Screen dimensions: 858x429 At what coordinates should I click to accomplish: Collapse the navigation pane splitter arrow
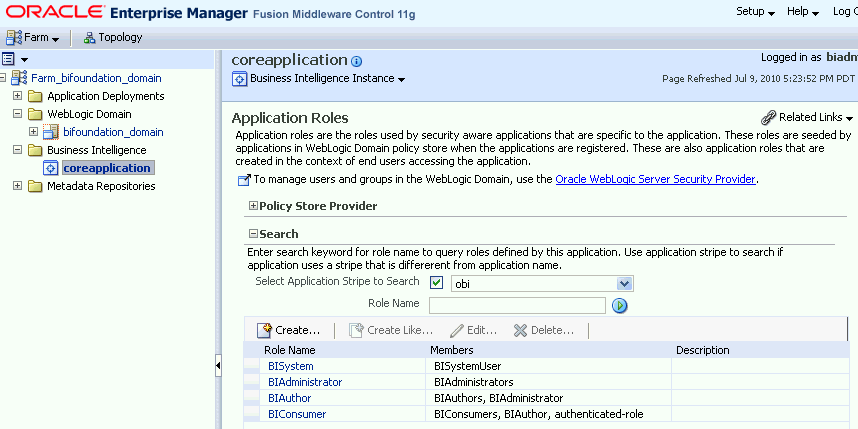218,366
